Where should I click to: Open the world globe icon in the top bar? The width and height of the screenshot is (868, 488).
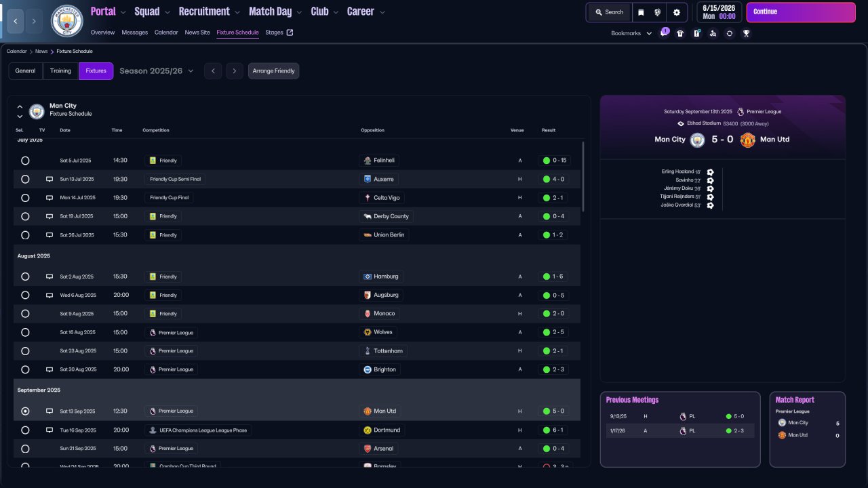[657, 12]
